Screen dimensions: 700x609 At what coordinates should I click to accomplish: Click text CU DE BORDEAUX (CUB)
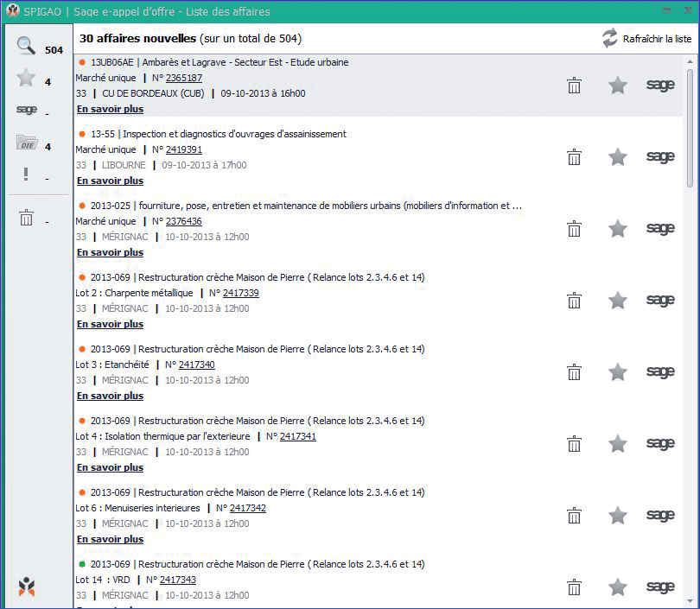point(153,93)
